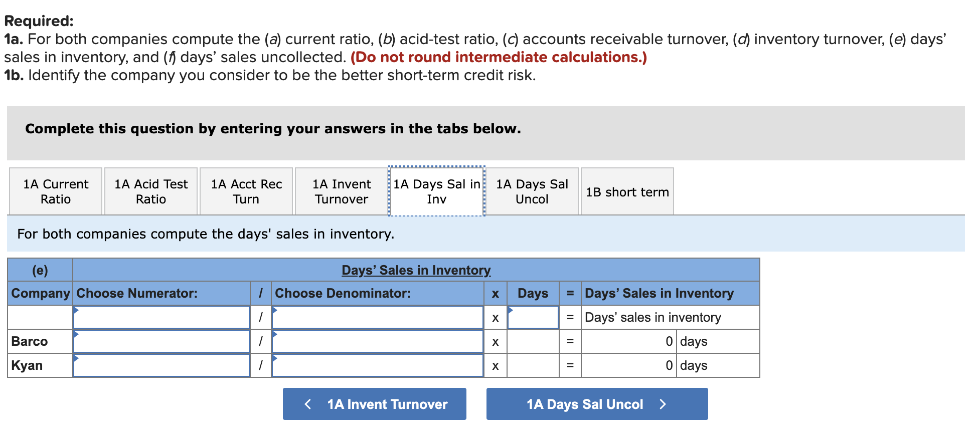Open the denominator dropdown in the first row

click(377, 317)
